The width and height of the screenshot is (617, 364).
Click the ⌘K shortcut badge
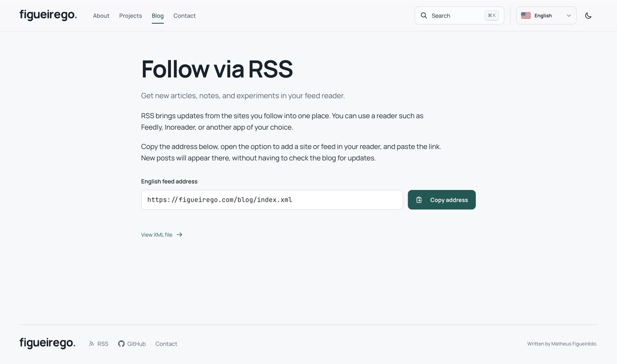pos(492,15)
